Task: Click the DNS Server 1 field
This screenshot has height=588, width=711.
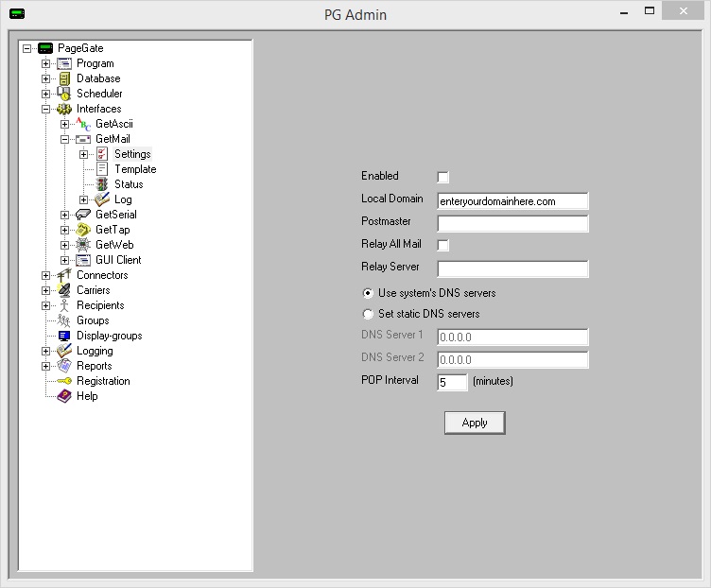Action: [512, 337]
